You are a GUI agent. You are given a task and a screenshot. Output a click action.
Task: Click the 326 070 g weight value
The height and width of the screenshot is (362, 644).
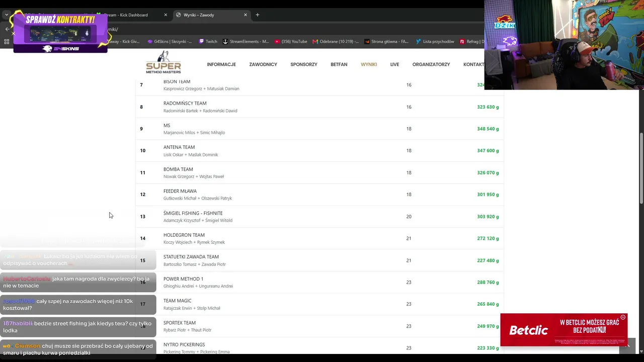pyautogui.click(x=488, y=172)
